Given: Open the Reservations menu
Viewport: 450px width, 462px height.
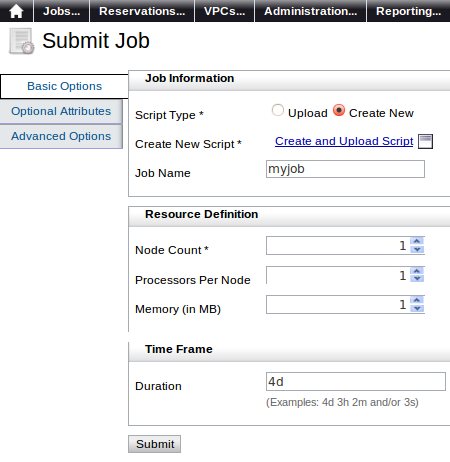Looking at the screenshot, I should [x=142, y=11].
